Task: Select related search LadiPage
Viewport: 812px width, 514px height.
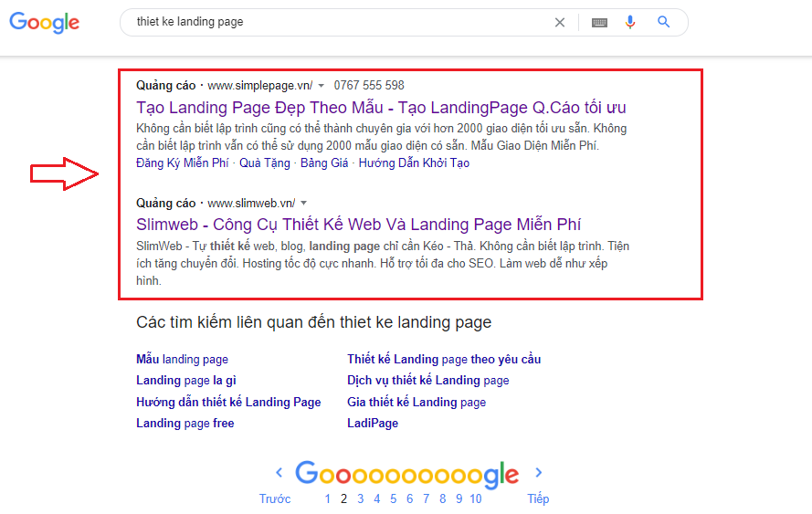Action: click(x=373, y=423)
